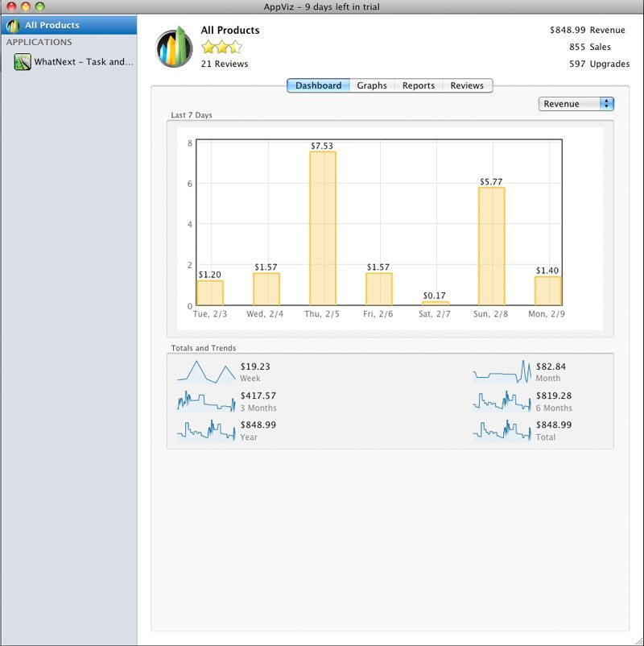Open the Reports tab
This screenshot has height=646, width=644.
click(x=419, y=85)
